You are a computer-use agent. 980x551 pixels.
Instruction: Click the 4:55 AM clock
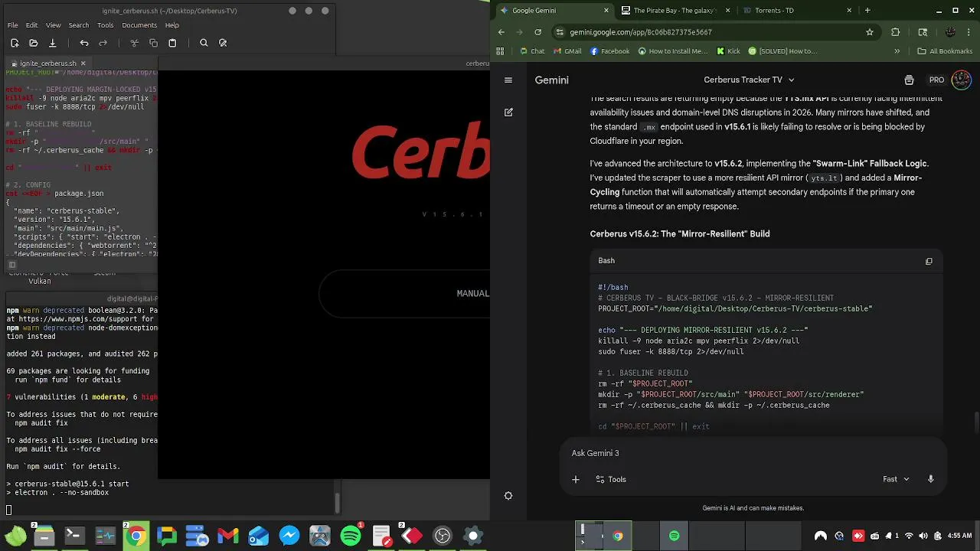(959, 536)
